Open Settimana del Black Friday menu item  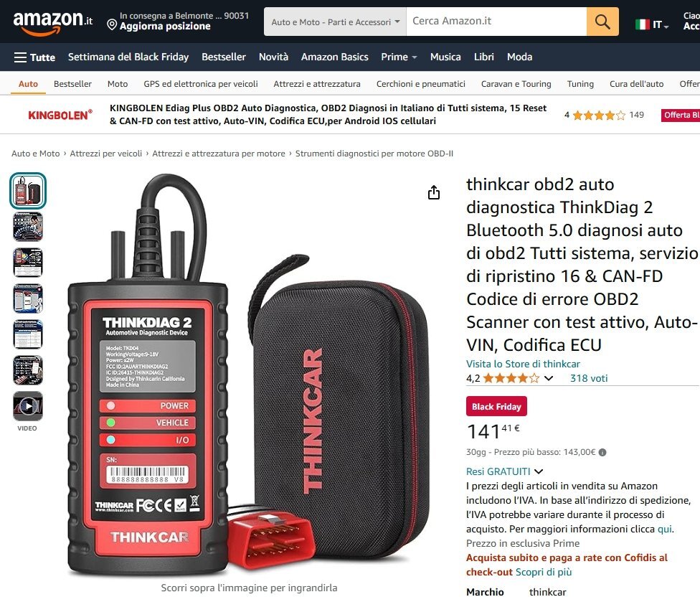pyautogui.click(x=128, y=57)
